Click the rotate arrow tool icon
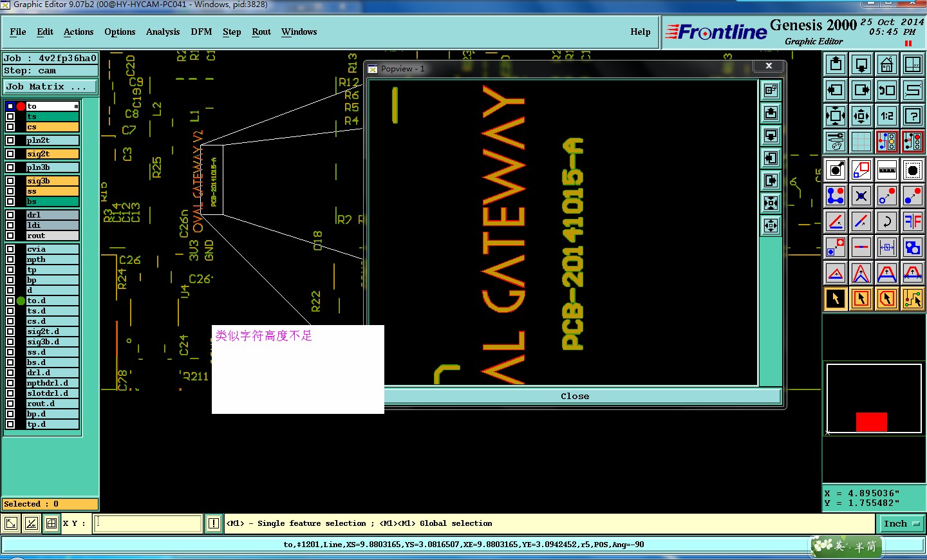 tap(887, 221)
